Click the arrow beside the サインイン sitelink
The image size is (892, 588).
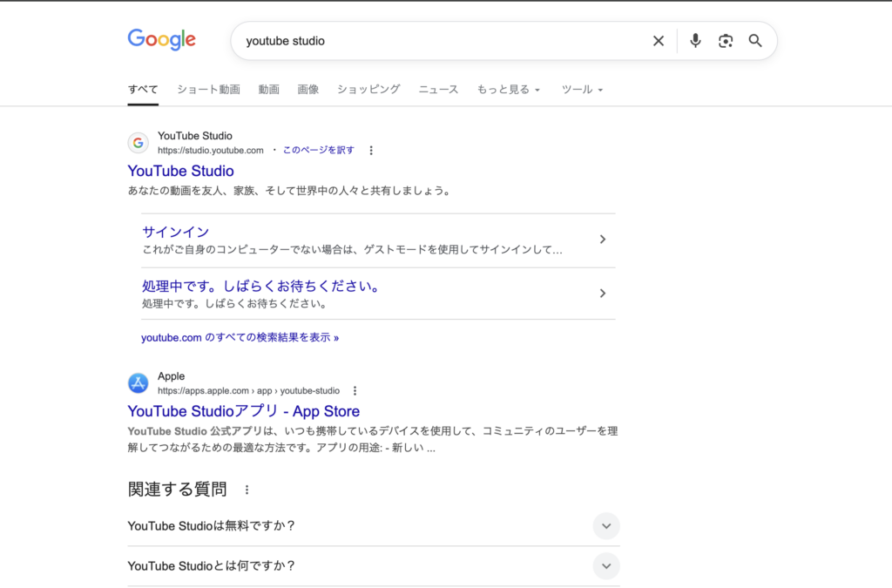603,240
